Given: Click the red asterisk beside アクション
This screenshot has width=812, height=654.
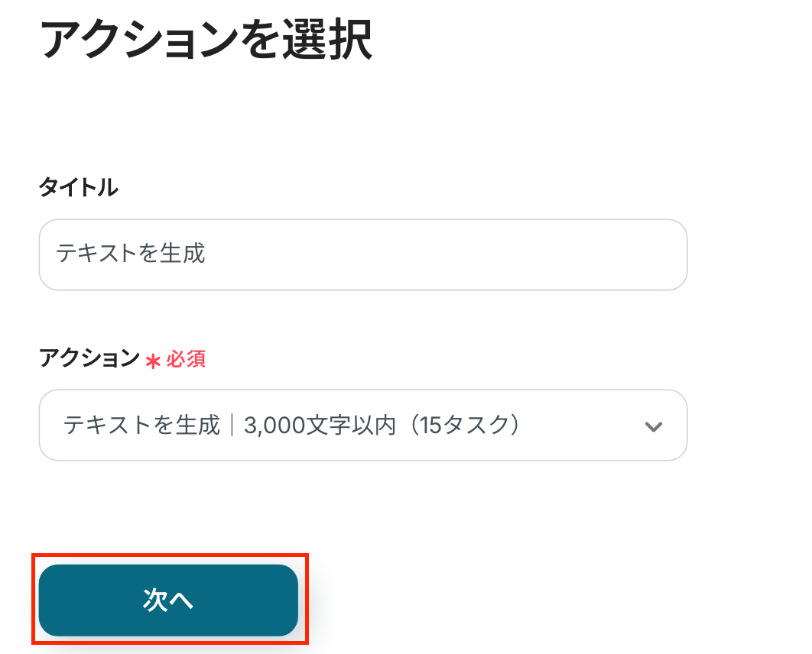Looking at the screenshot, I should point(153,361).
